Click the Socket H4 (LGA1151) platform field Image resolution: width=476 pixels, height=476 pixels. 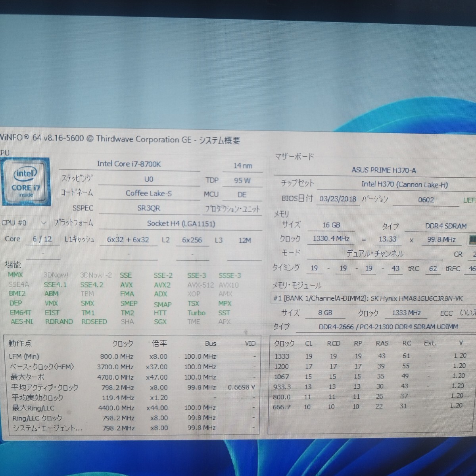pyautogui.click(x=181, y=224)
